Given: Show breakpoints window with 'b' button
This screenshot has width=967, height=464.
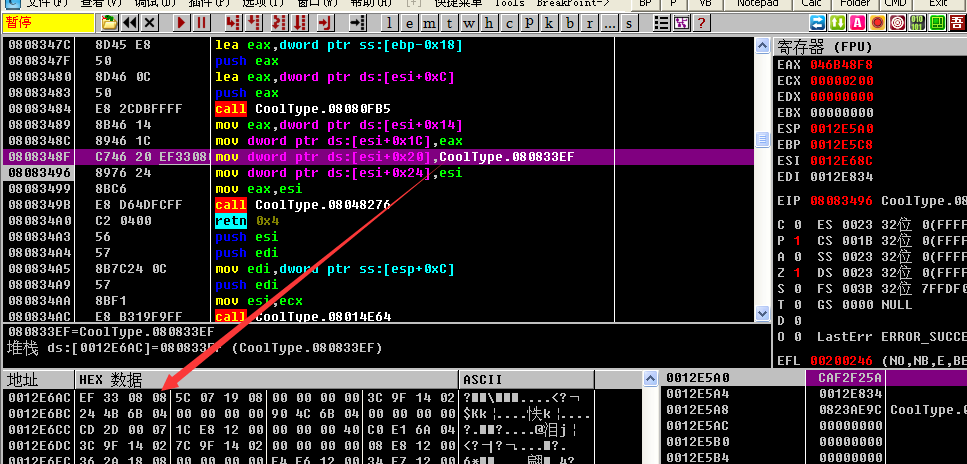Looking at the screenshot, I should click(570, 22).
